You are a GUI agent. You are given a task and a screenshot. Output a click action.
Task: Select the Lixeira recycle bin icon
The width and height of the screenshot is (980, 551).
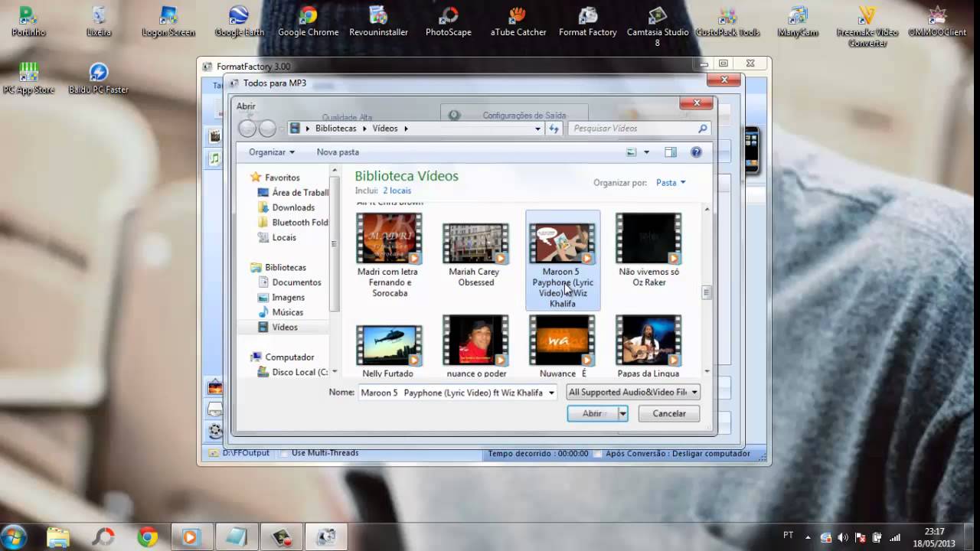click(x=99, y=21)
